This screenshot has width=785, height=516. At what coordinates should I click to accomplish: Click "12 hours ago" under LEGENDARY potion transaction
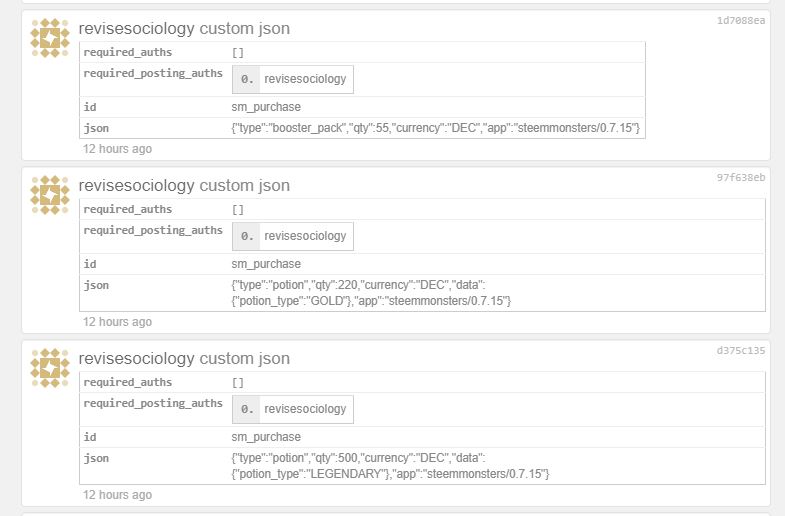tap(117, 495)
